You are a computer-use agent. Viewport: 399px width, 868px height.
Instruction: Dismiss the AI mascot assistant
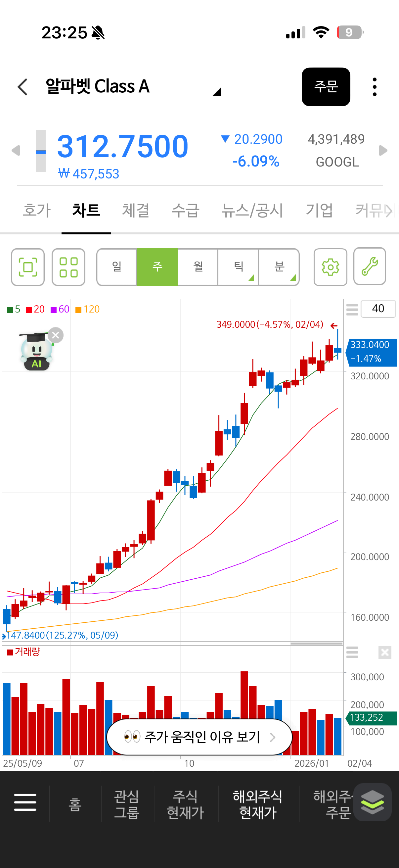56,335
